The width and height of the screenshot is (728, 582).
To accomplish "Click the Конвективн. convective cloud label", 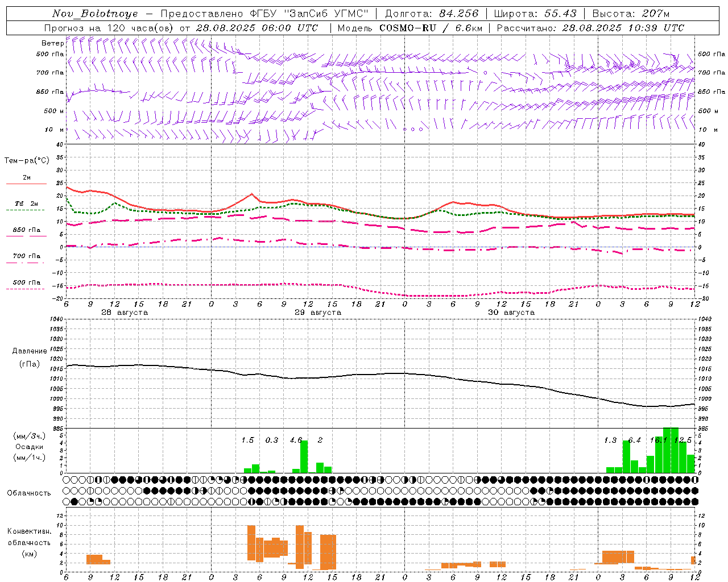I will [29, 531].
